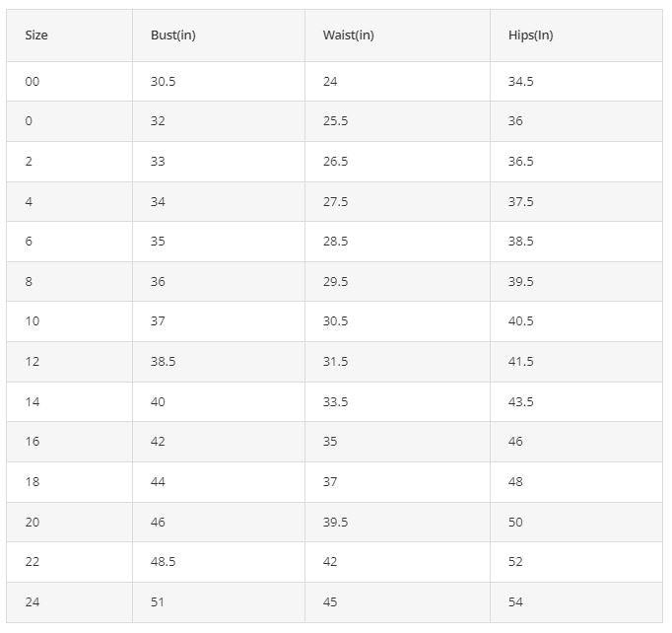Select the size 00 cell
This screenshot has width=672, height=633.
point(69,82)
